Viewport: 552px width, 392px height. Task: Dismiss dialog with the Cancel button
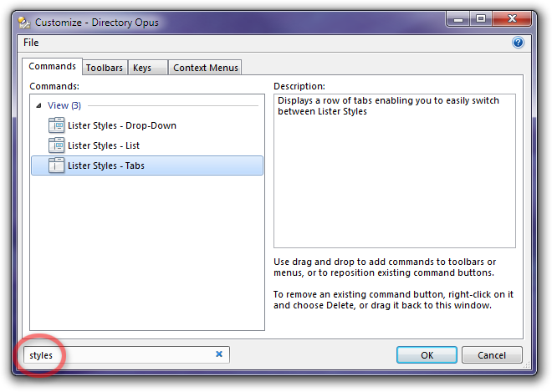pos(492,355)
